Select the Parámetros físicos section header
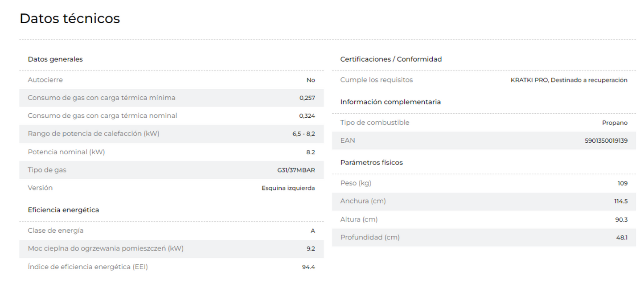Screen dimensions: 644x284 pos(371,163)
